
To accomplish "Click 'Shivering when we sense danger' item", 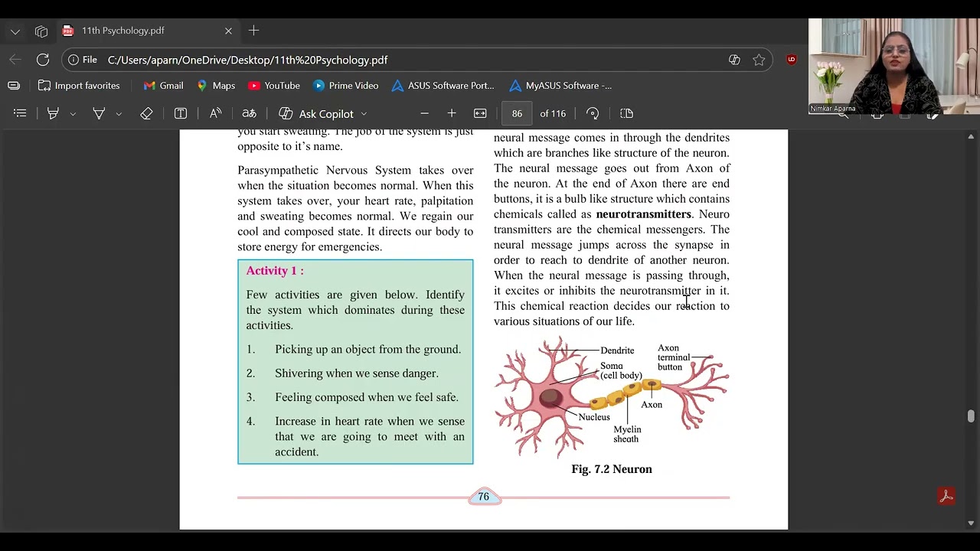I will coord(357,373).
